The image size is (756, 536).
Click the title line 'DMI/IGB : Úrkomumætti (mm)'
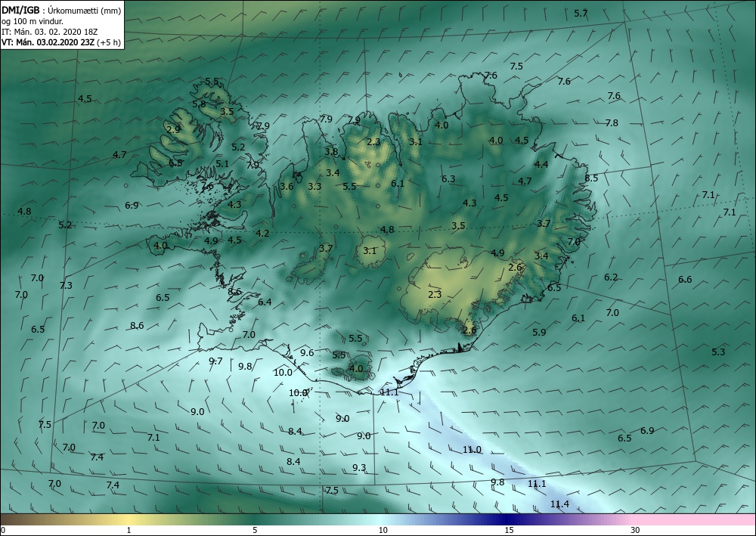[61, 11]
